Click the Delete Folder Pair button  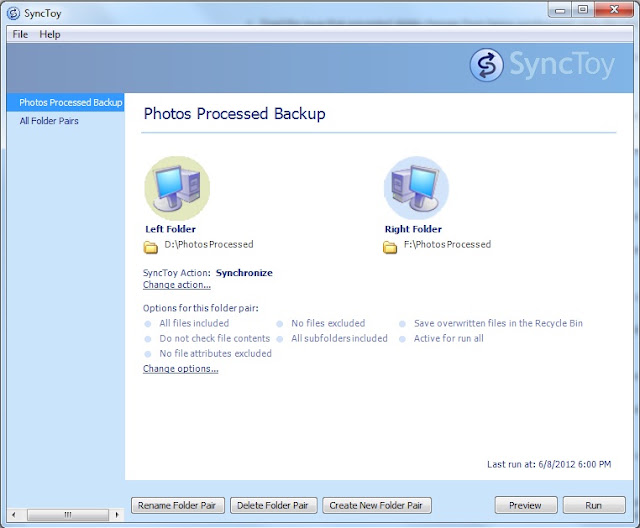click(x=274, y=505)
